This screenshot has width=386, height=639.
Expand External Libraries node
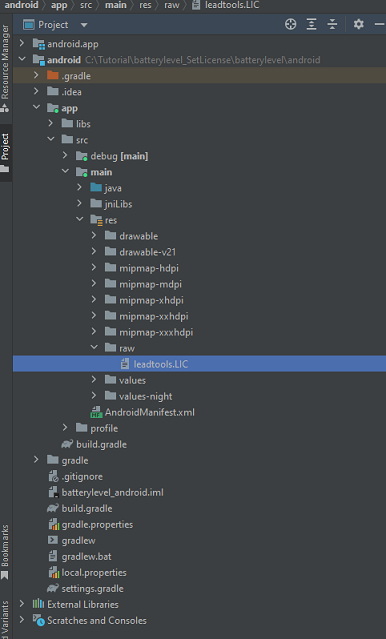(x=22, y=604)
